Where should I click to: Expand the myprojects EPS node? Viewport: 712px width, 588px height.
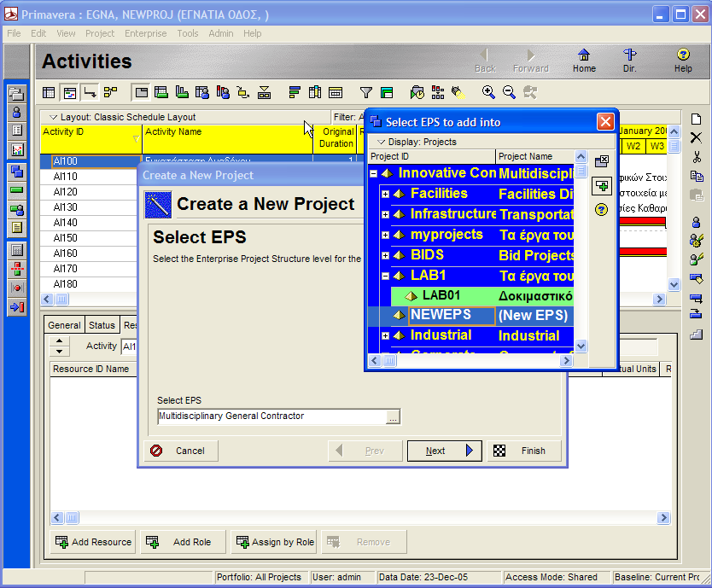pyautogui.click(x=386, y=235)
